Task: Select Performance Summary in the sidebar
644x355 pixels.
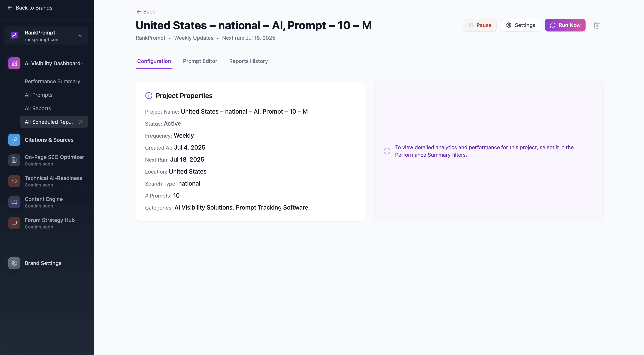Action: 52,82
